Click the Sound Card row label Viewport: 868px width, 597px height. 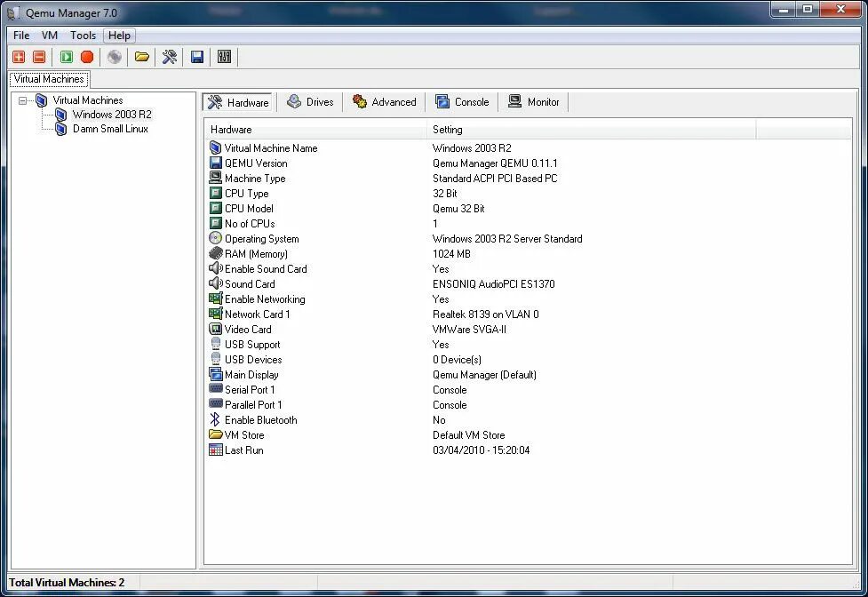coord(250,283)
